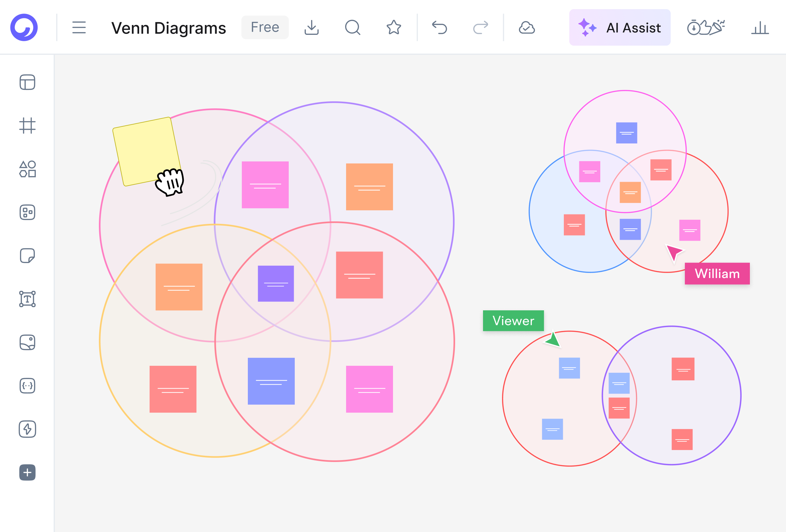This screenshot has width=786, height=532.
Task: Click the Venn Diagrams board title
Action: point(168,28)
